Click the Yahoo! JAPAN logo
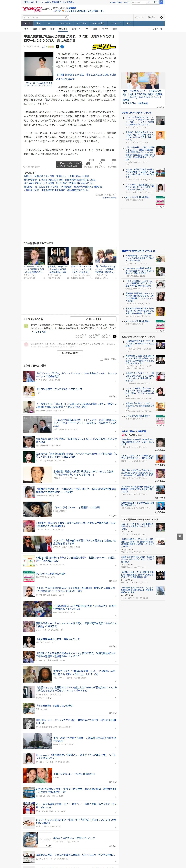The width and height of the screenshot is (186, 868). tap(32, 9)
